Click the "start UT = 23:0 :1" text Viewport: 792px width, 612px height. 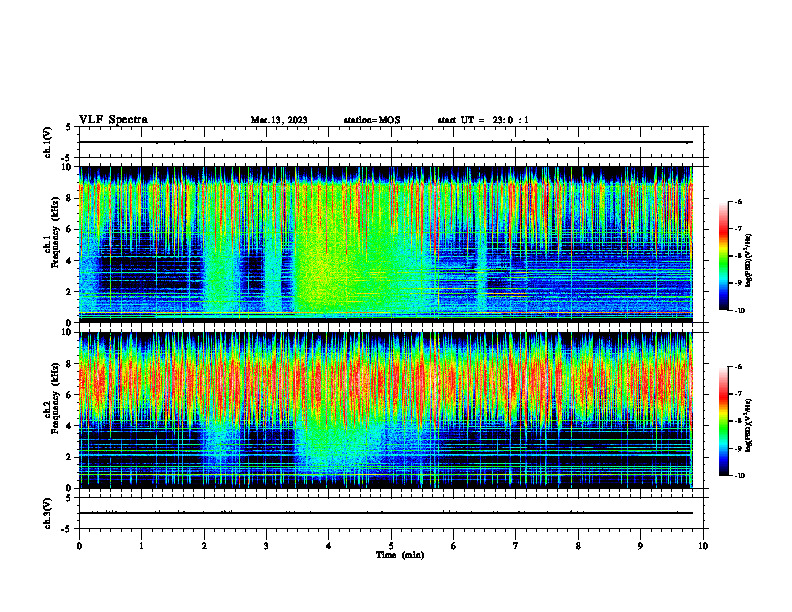point(483,120)
